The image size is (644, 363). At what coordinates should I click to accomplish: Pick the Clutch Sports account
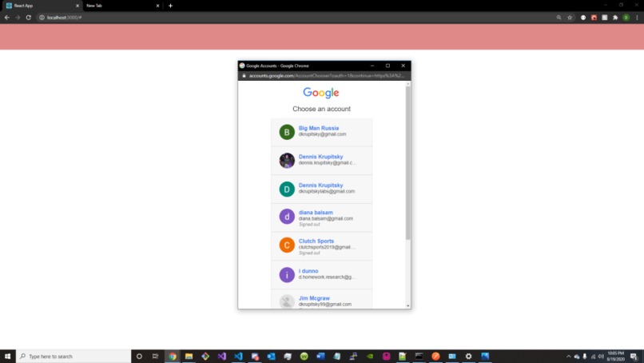(x=321, y=245)
